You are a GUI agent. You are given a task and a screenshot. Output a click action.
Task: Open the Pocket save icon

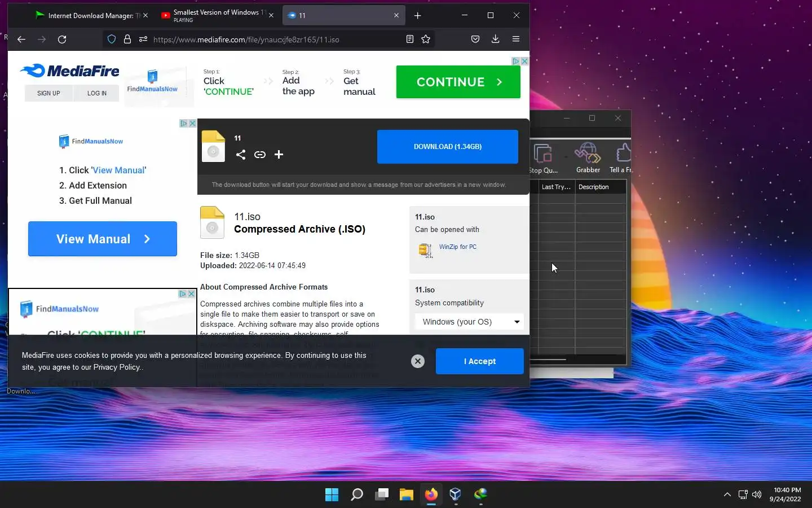[x=475, y=39]
